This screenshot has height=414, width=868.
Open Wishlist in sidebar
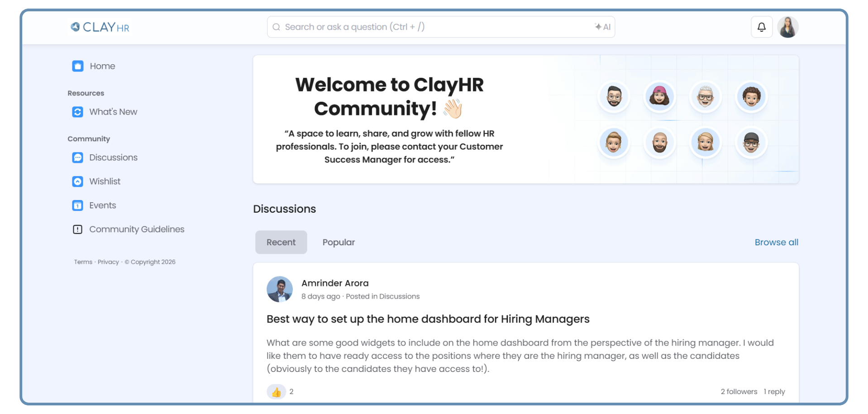pyautogui.click(x=105, y=181)
